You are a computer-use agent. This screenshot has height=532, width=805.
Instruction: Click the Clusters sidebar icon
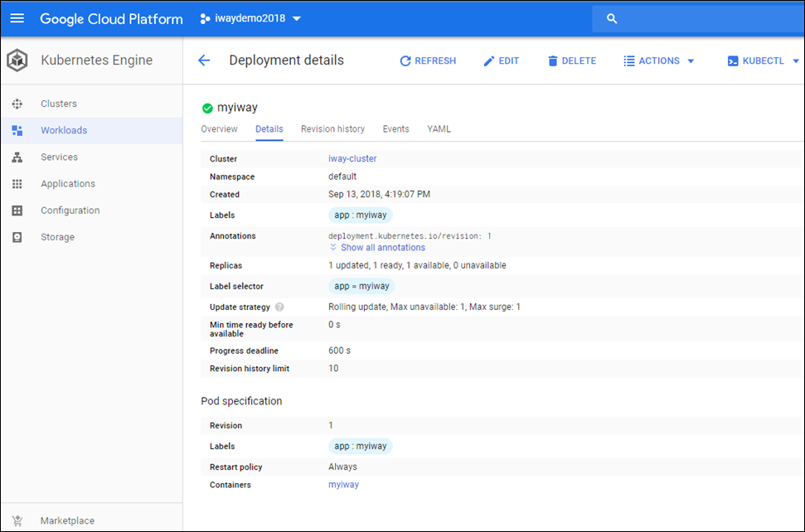[x=17, y=104]
